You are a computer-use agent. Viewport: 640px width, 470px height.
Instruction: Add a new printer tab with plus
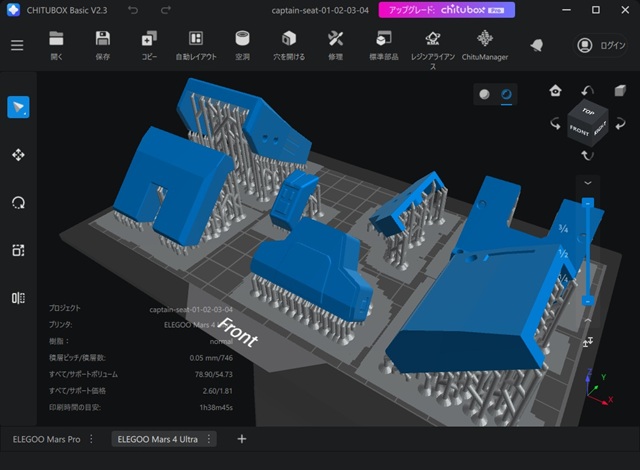[x=242, y=439]
